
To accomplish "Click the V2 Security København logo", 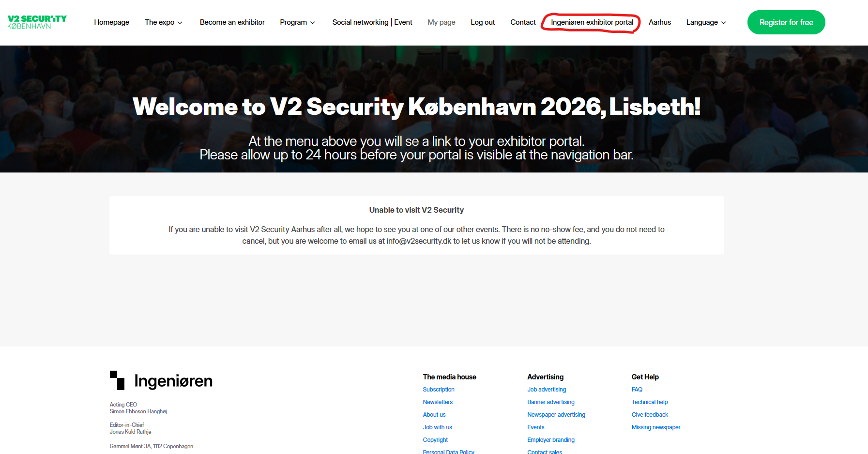I will (x=37, y=22).
